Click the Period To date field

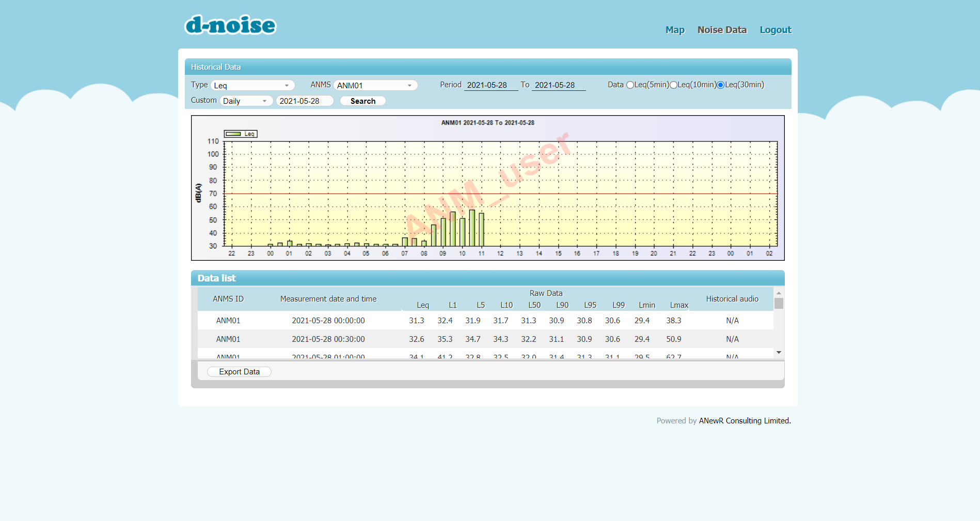pyautogui.click(x=558, y=85)
